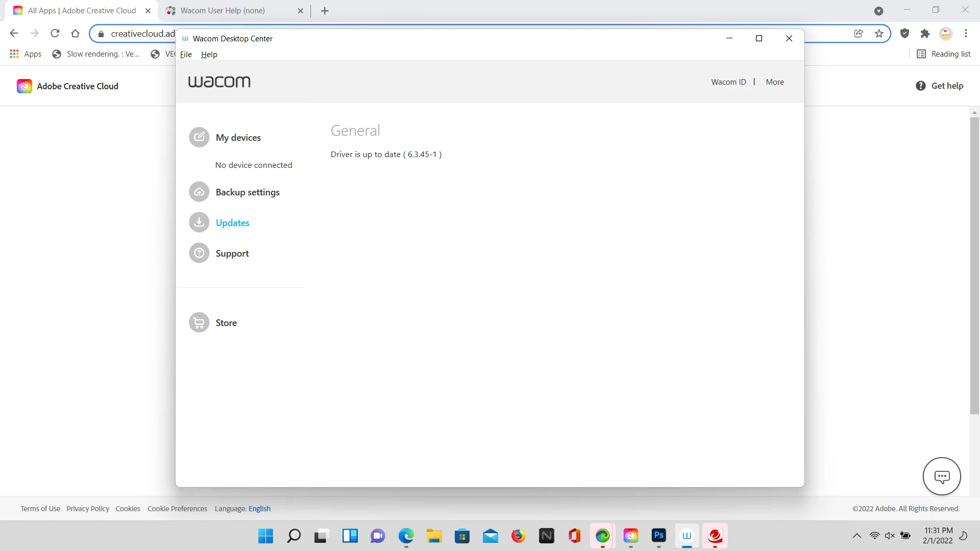The height and width of the screenshot is (551, 980).
Task: Open the File menu in Wacom
Action: pos(186,55)
